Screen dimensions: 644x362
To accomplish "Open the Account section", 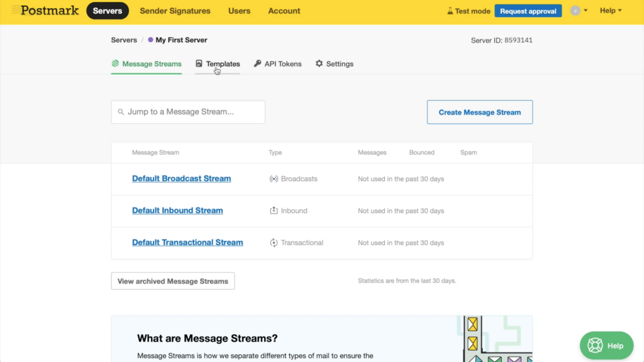I will tap(284, 11).
